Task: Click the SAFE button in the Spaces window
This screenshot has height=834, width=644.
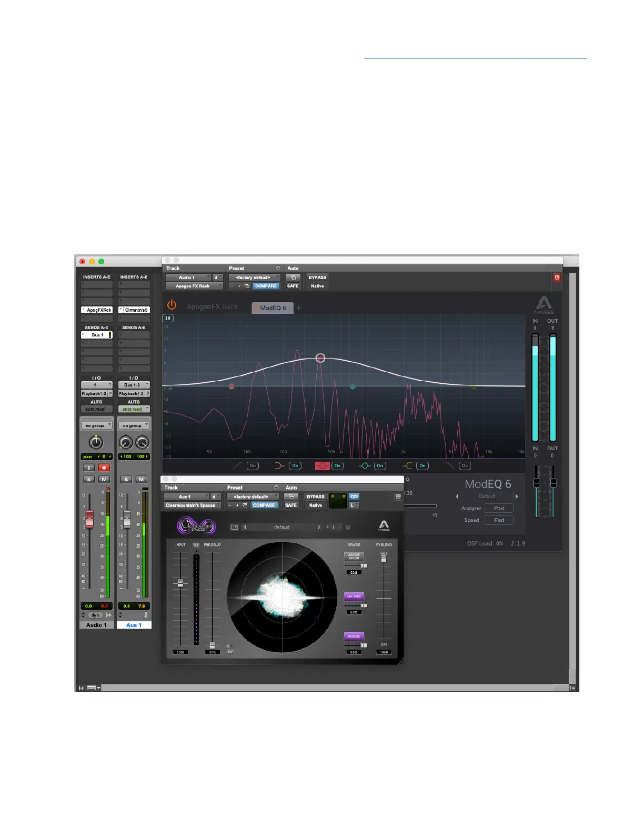Action: (x=291, y=505)
